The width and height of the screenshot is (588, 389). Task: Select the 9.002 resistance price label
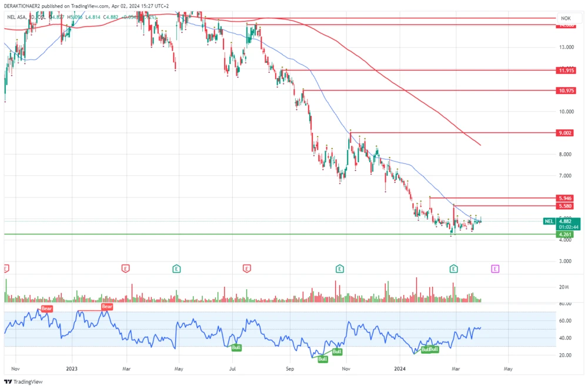(x=567, y=133)
